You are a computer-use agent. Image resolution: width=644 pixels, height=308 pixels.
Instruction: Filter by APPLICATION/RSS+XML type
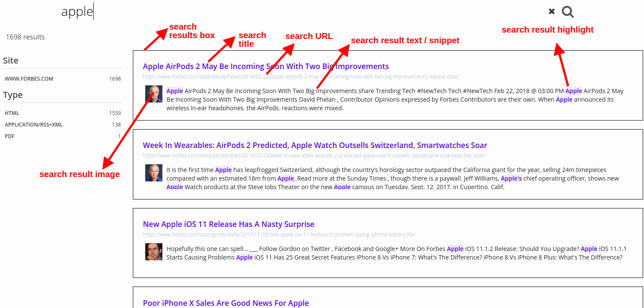click(x=33, y=125)
